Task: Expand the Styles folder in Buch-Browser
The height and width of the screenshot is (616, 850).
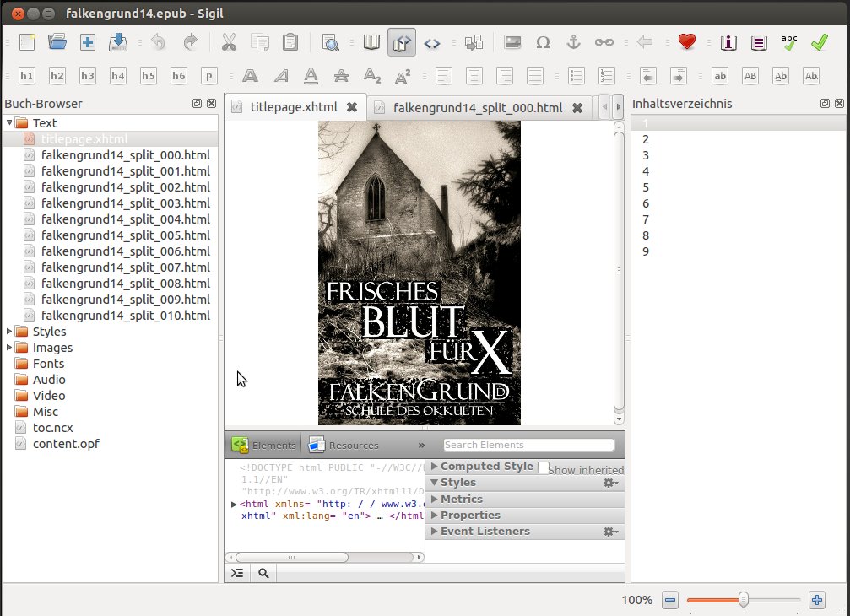Action: point(9,332)
